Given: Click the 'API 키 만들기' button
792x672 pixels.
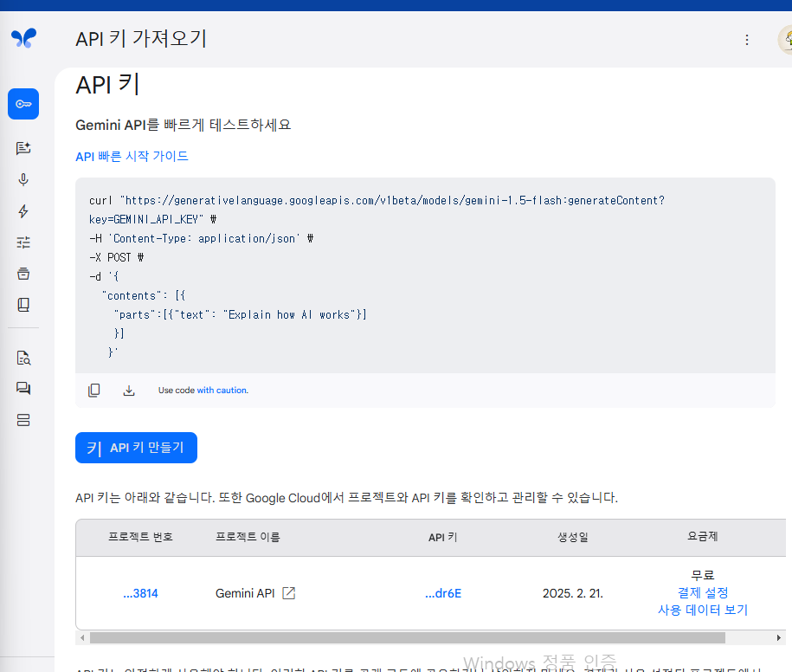Looking at the screenshot, I should coord(137,448).
